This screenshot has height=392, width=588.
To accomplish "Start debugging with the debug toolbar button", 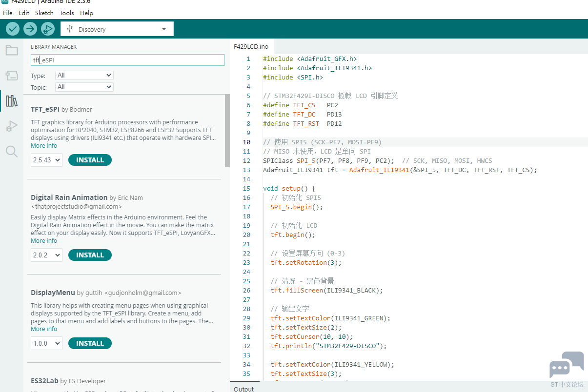I will click(48, 29).
